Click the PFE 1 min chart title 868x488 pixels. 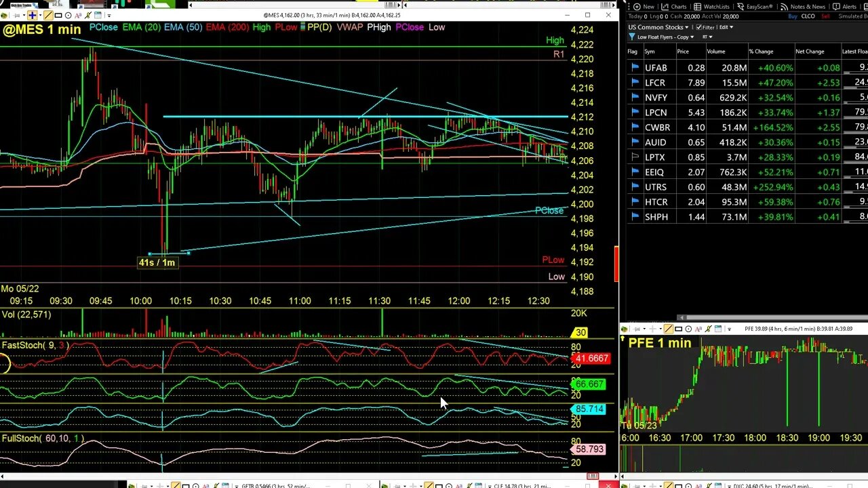point(660,343)
